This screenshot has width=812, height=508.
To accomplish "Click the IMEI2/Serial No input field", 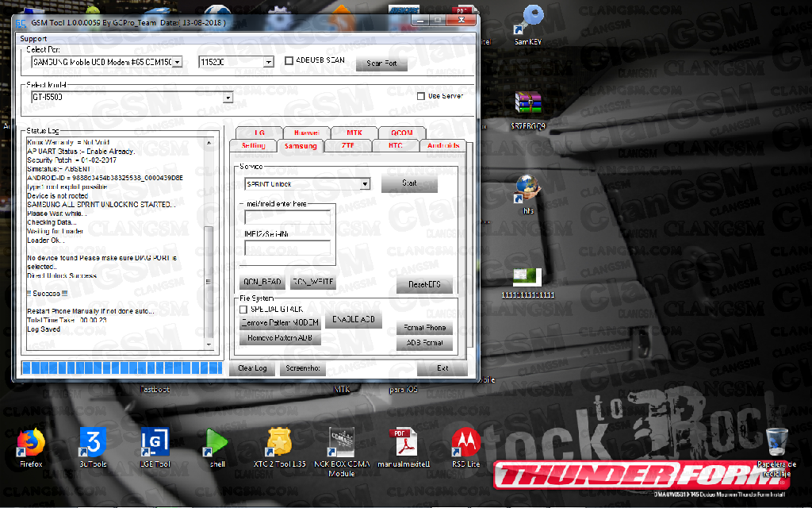I will [x=287, y=248].
